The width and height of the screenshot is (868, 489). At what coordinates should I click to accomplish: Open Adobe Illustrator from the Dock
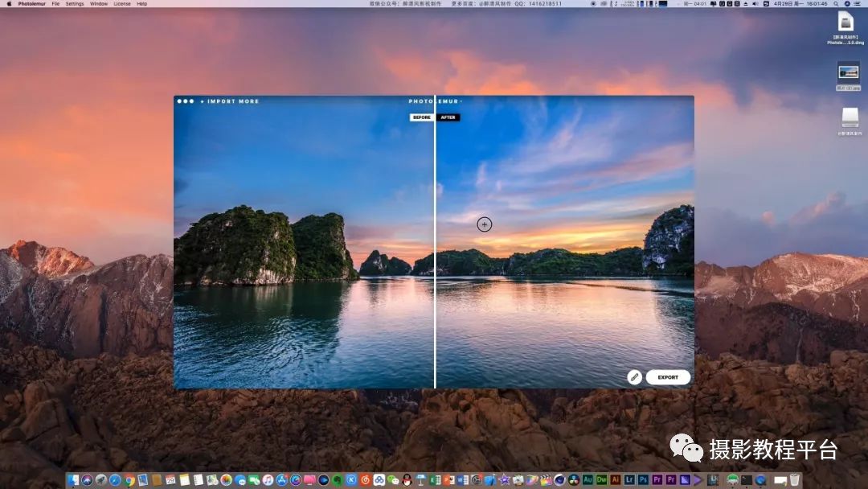click(616, 480)
